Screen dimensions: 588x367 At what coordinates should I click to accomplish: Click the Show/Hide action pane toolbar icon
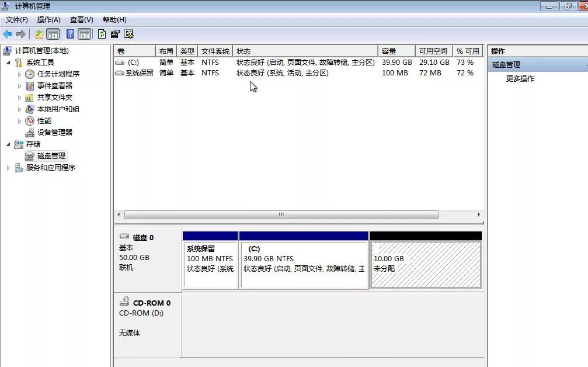83,34
